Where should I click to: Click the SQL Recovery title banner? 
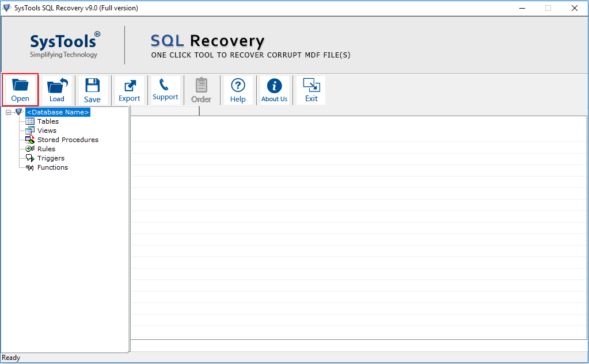207,40
